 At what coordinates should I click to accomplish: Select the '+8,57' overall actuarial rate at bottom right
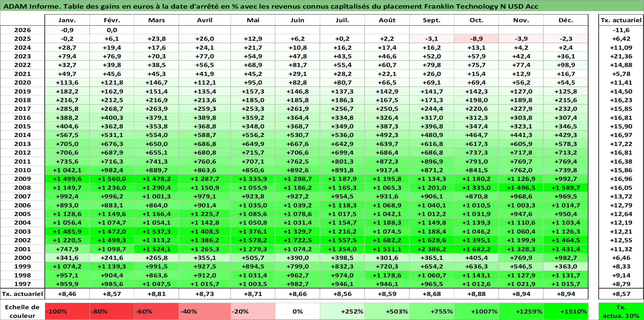(621, 294)
